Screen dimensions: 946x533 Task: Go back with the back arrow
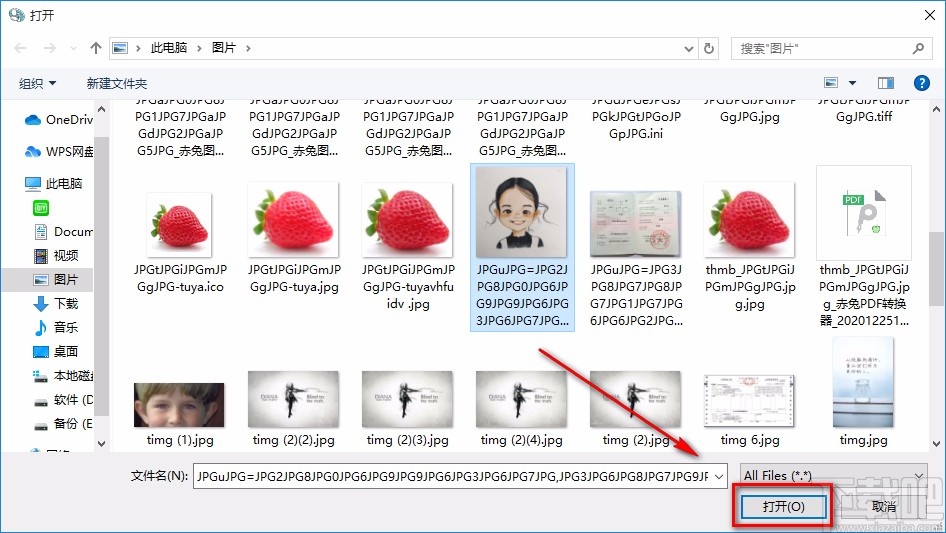[20, 48]
